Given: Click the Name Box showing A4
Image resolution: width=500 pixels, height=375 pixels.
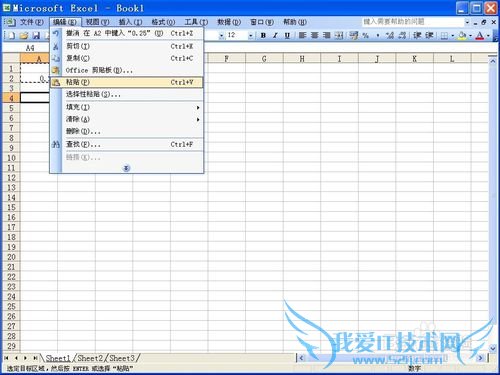Looking at the screenshot, I should click(x=30, y=48).
